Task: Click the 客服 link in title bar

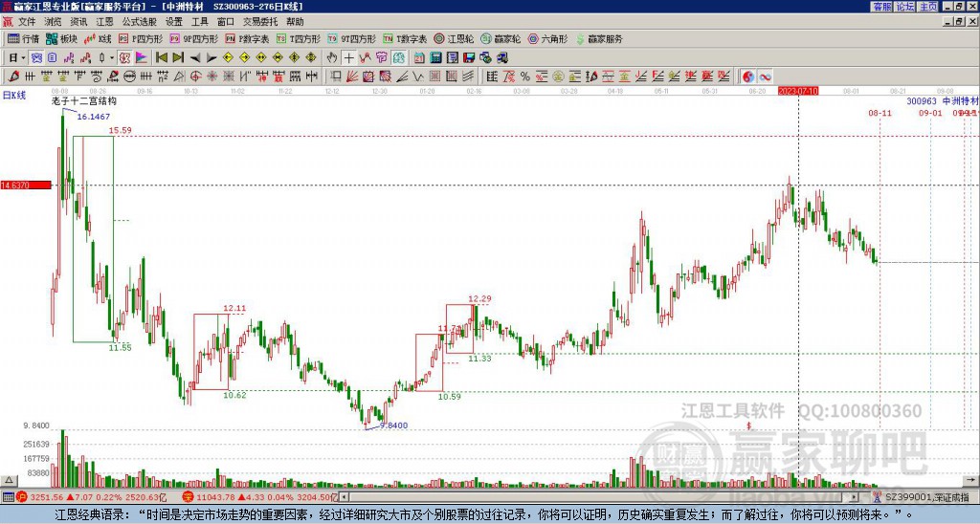Action: point(881,7)
